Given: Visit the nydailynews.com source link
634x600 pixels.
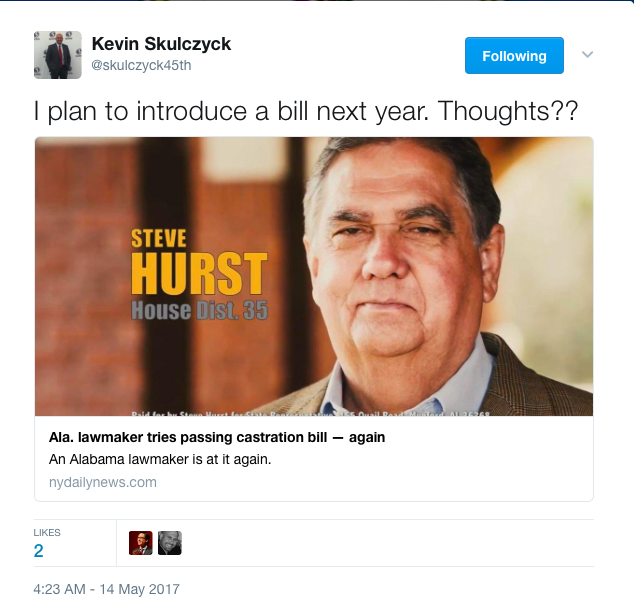Looking at the screenshot, I should coord(103,482).
